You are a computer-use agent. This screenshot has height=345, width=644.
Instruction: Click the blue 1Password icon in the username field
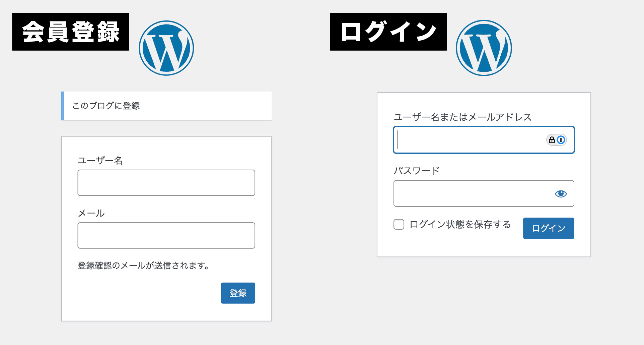point(561,140)
